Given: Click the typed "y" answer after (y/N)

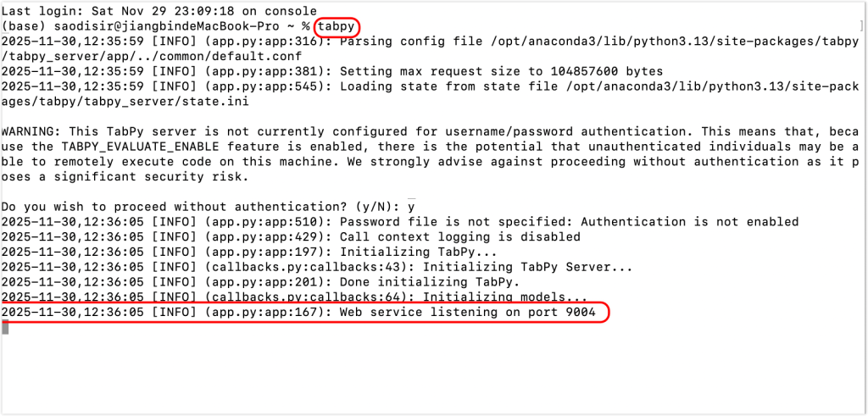Looking at the screenshot, I should pyautogui.click(x=411, y=207).
